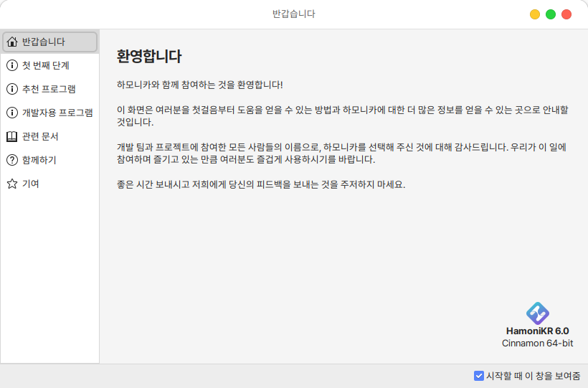The image size is (588, 388).
Task: Click the book icon beside 관련 문서
Action: pos(12,136)
